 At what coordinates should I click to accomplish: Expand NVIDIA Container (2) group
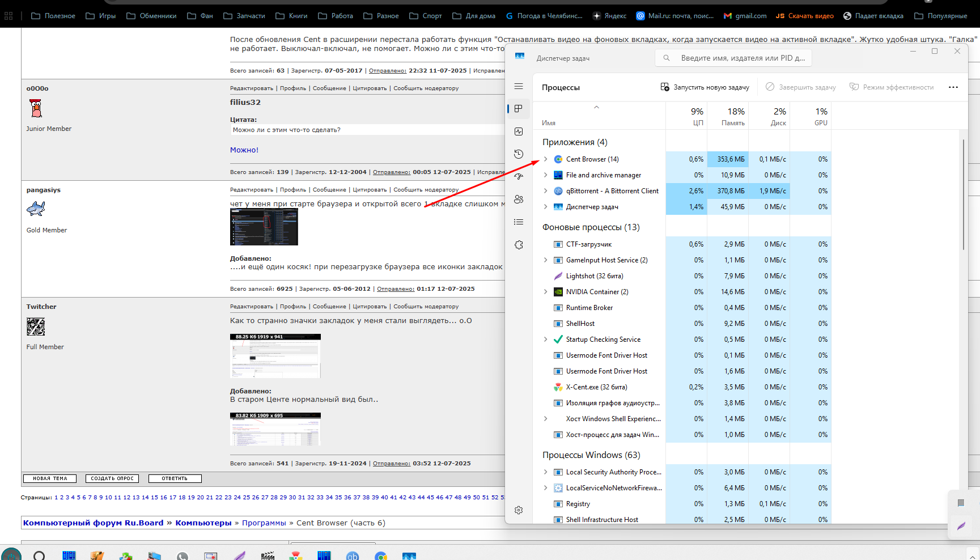pos(546,292)
